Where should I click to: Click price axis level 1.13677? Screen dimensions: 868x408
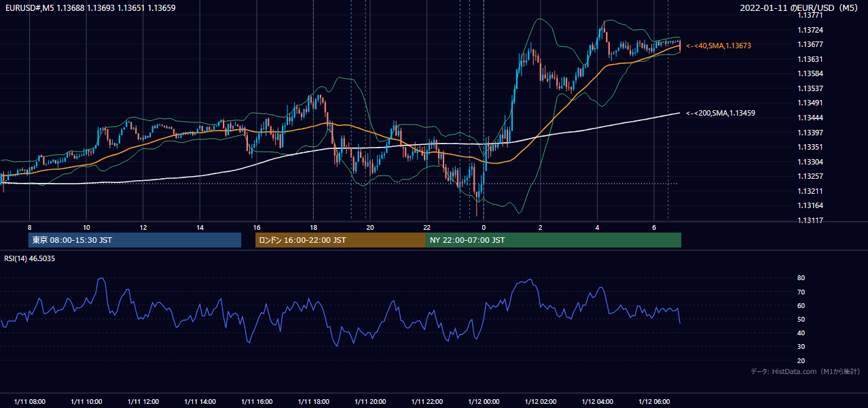coord(810,45)
